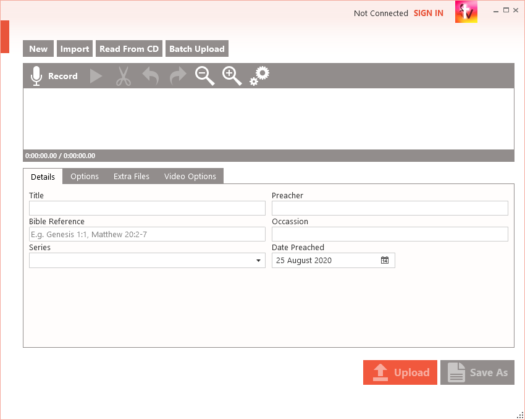525x420 pixels.
Task: Click the app logo in header
Action: [x=466, y=12]
